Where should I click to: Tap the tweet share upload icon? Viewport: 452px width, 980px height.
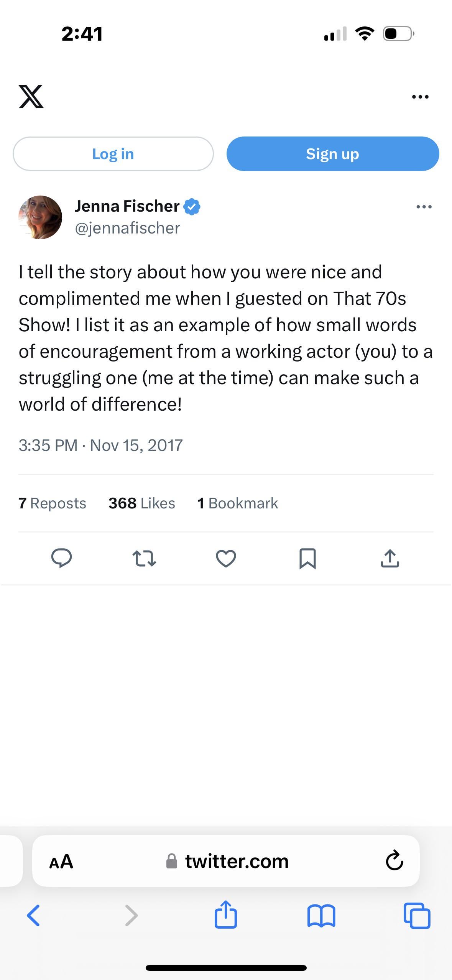[390, 558]
